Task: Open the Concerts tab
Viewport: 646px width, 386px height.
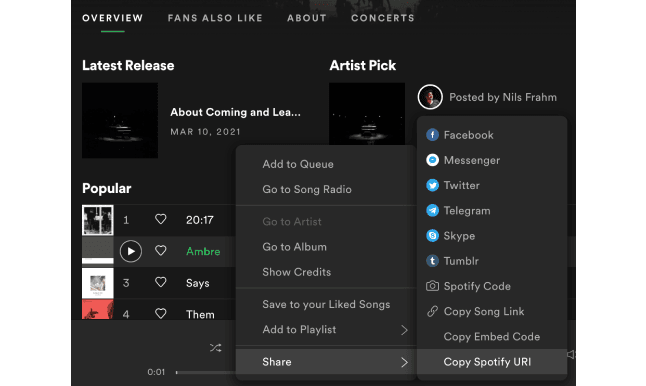Action: pos(383,18)
